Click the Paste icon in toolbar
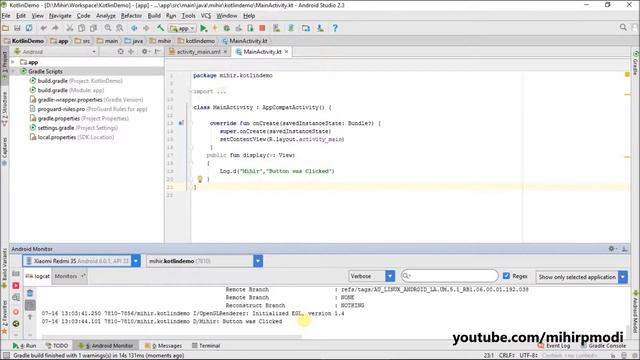This screenshot has height=360, width=640. 93,28
